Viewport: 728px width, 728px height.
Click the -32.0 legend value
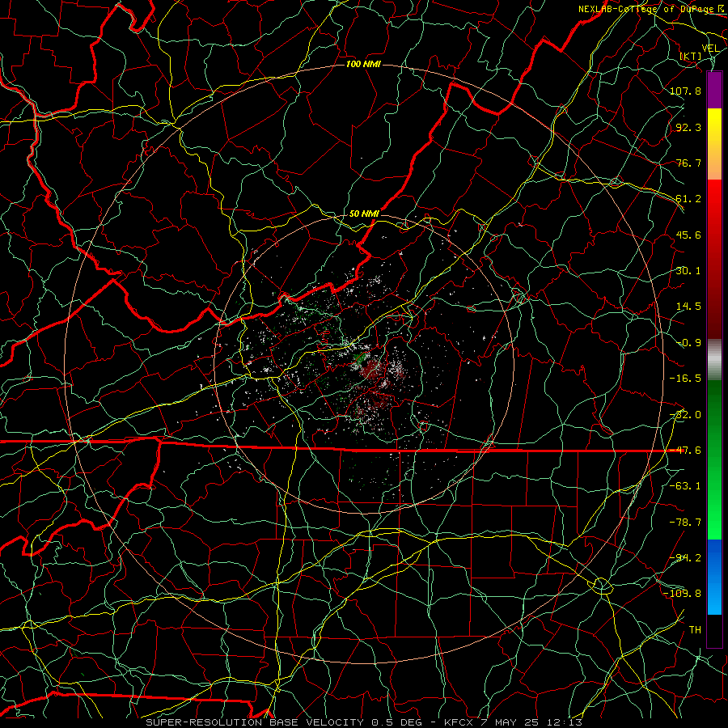[686, 415]
